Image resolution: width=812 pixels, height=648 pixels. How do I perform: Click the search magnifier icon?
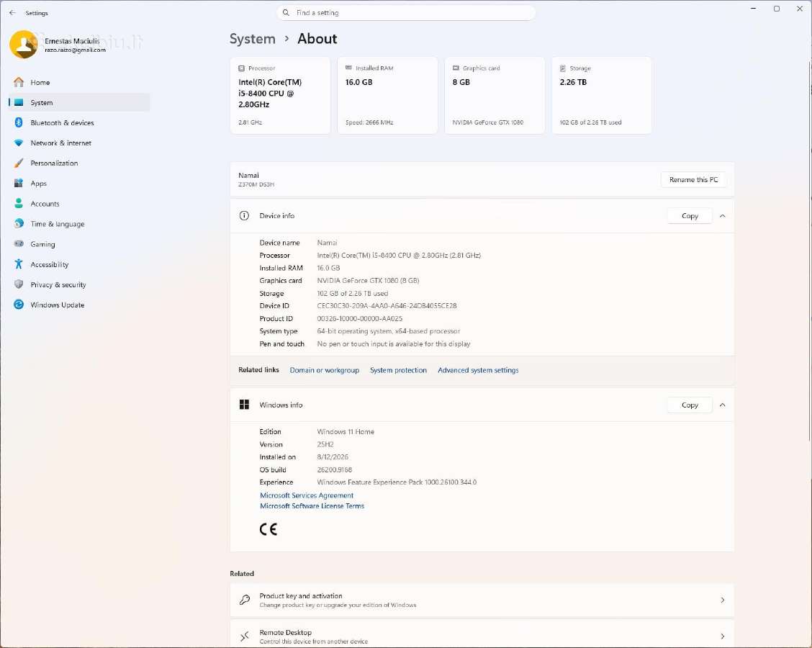[286, 12]
